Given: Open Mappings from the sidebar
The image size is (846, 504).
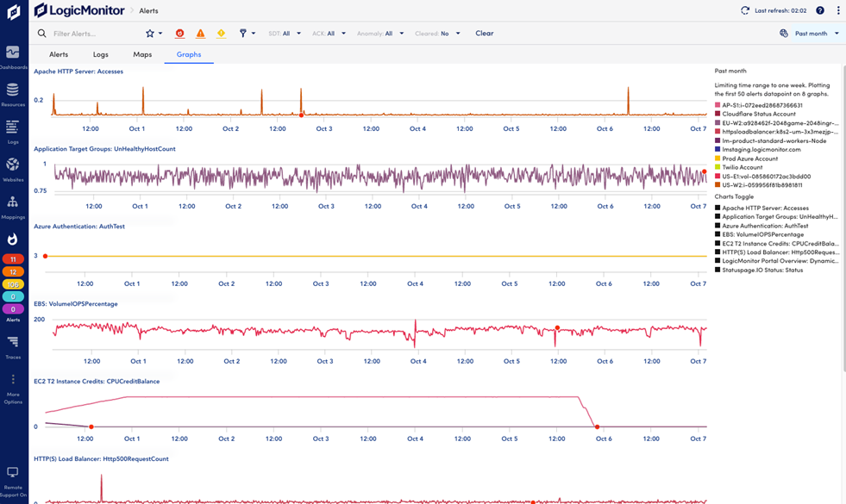Looking at the screenshot, I should (13, 207).
